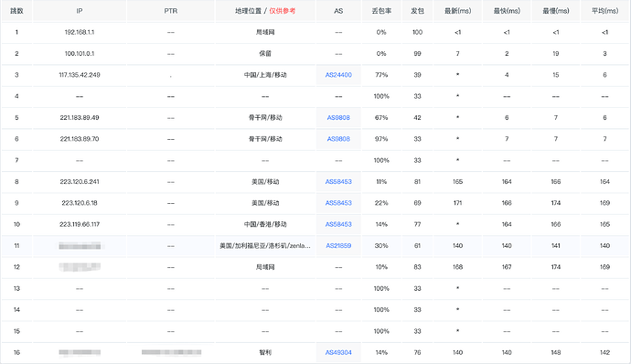The width and height of the screenshot is (631, 364).
Task: Open the AS21859 link in hop 11
Action: tap(338, 246)
